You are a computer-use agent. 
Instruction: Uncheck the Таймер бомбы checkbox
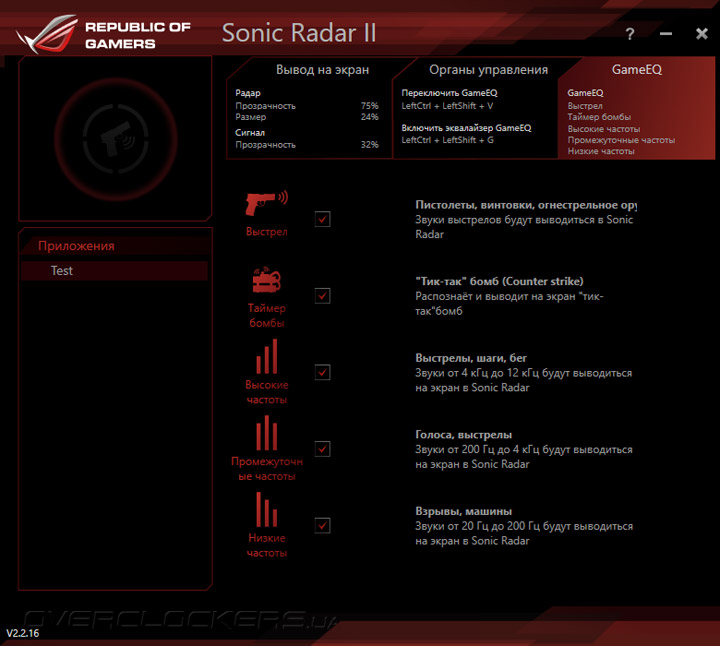pyautogui.click(x=323, y=296)
